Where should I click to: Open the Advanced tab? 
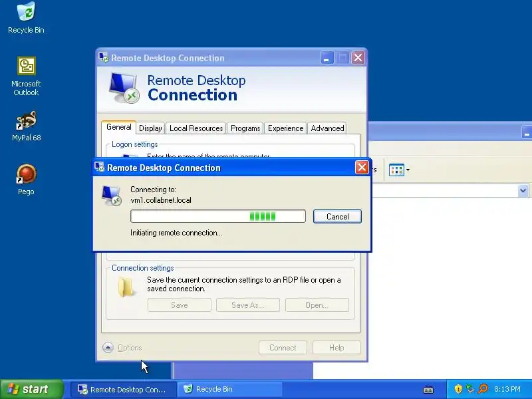coord(327,128)
